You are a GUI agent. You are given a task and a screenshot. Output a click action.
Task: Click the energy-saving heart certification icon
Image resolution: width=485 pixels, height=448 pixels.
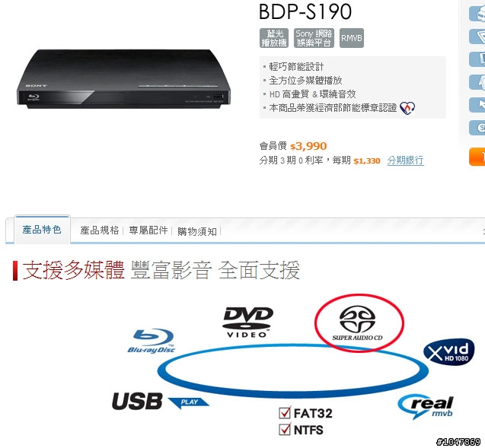(x=407, y=108)
